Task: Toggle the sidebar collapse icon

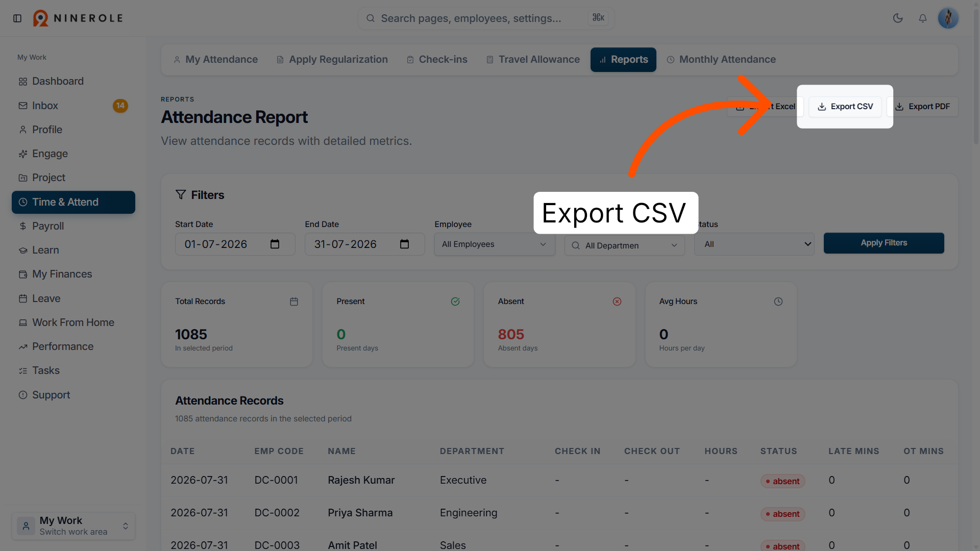Action: click(x=17, y=18)
